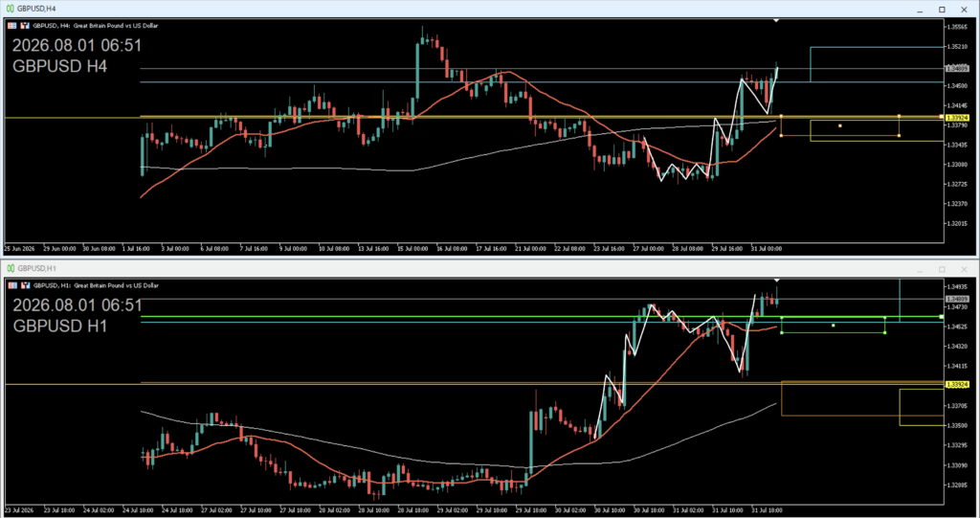Click the 1.32015 price label on H4 scale
The width and height of the screenshot is (980, 518).
click(957, 223)
